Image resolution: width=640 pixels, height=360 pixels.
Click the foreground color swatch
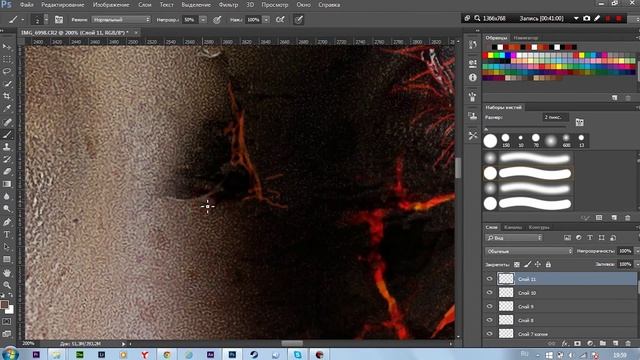coord(4,304)
